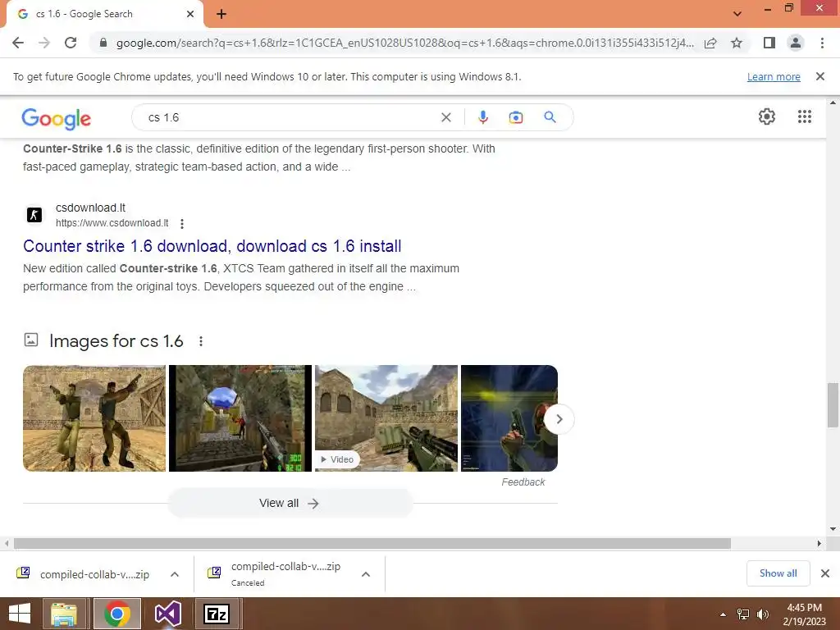Show hidden system tray icons
Image resolution: width=840 pixels, height=630 pixels.
[724, 614]
